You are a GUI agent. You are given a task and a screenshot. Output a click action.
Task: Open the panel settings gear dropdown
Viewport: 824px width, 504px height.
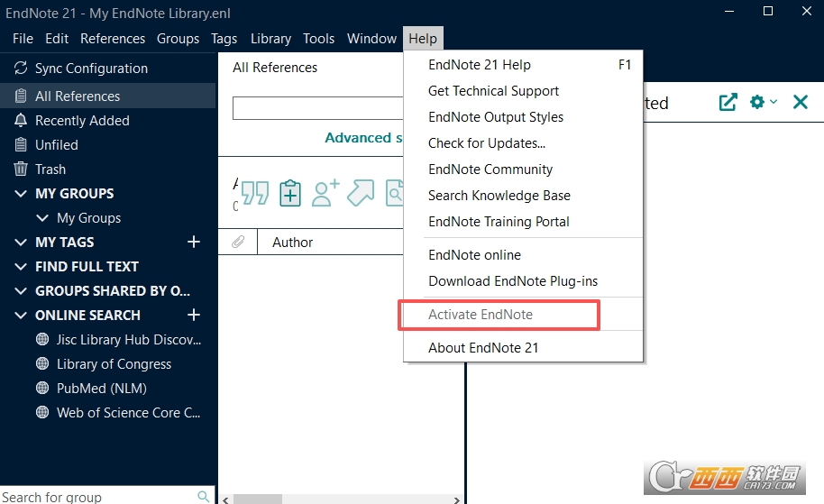(763, 102)
